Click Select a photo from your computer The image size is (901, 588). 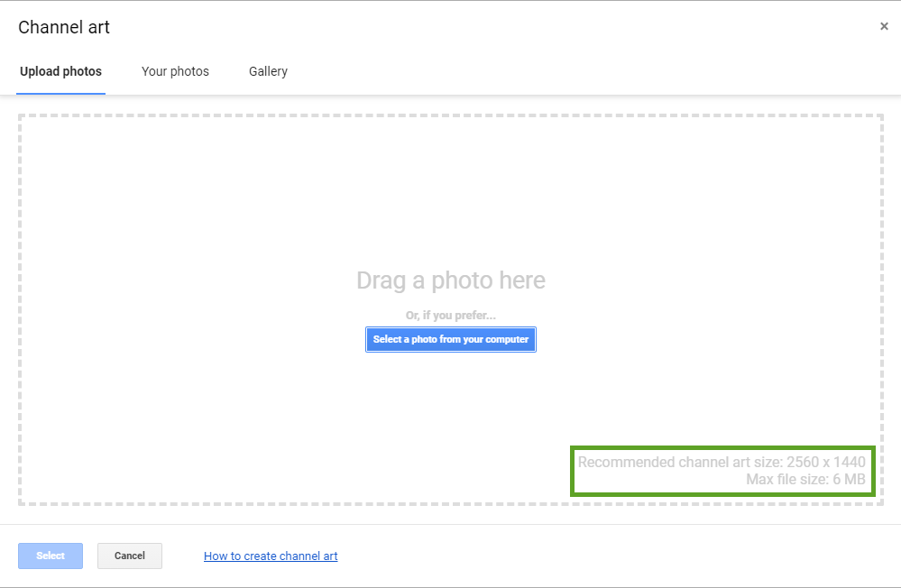[451, 339]
